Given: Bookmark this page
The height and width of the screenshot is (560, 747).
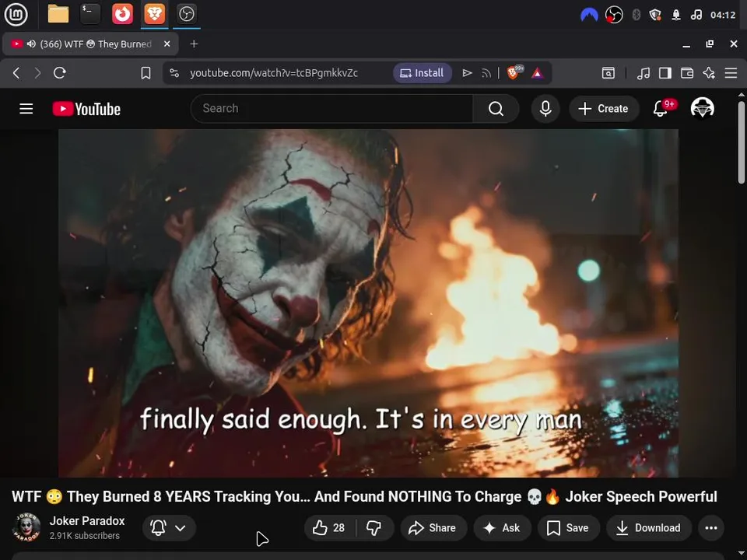Looking at the screenshot, I should click(146, 73).
